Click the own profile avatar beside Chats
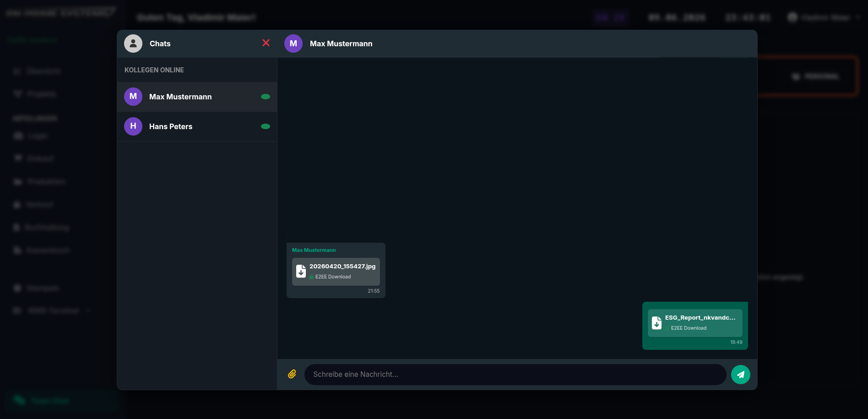Image resolution: width=868 pixels, height=419 pixels. pos(133,44)
